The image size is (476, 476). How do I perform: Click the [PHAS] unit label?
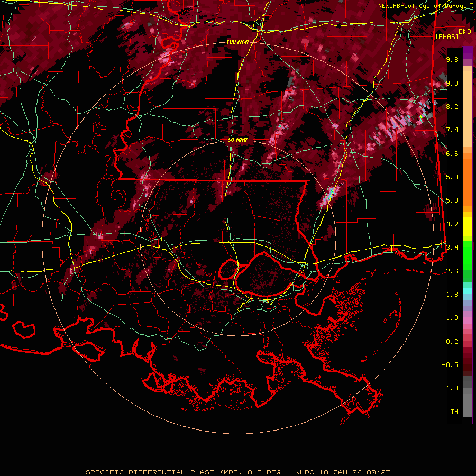point(447,36)
